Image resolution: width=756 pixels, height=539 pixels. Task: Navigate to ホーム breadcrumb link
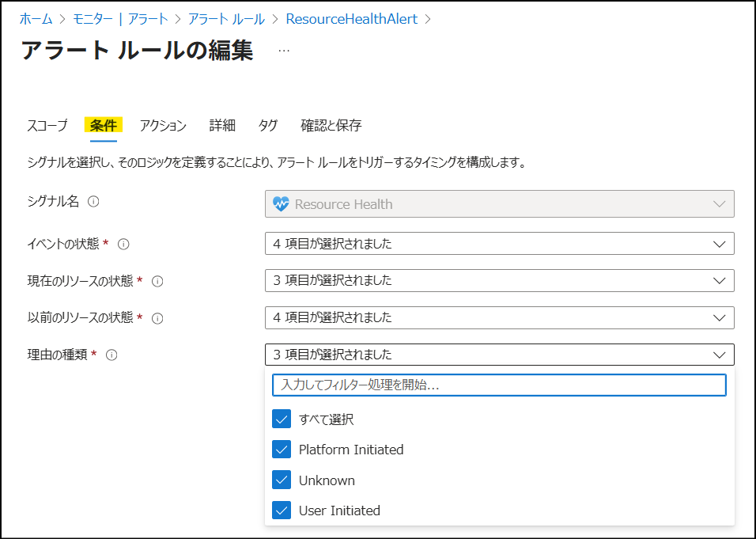click(x=36, y=19)
